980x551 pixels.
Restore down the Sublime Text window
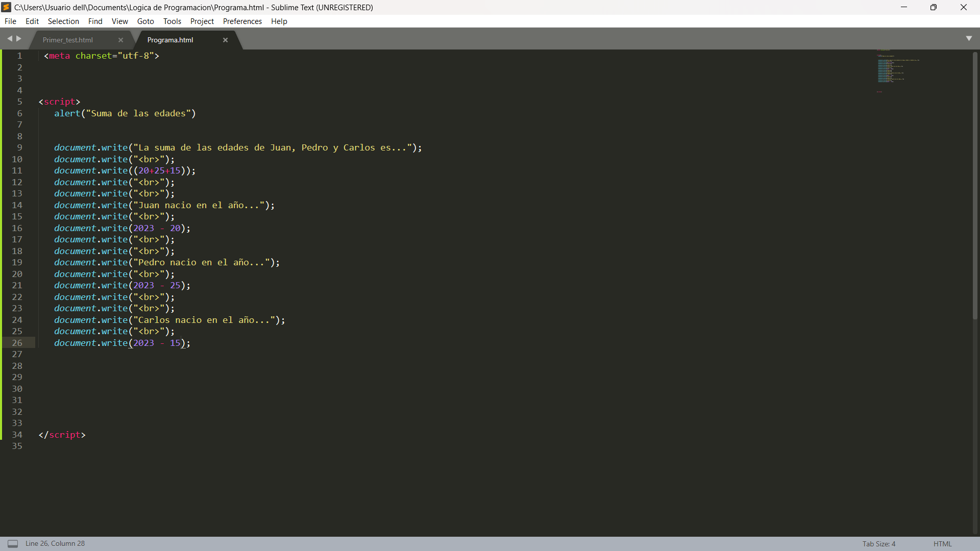(933, 7)
